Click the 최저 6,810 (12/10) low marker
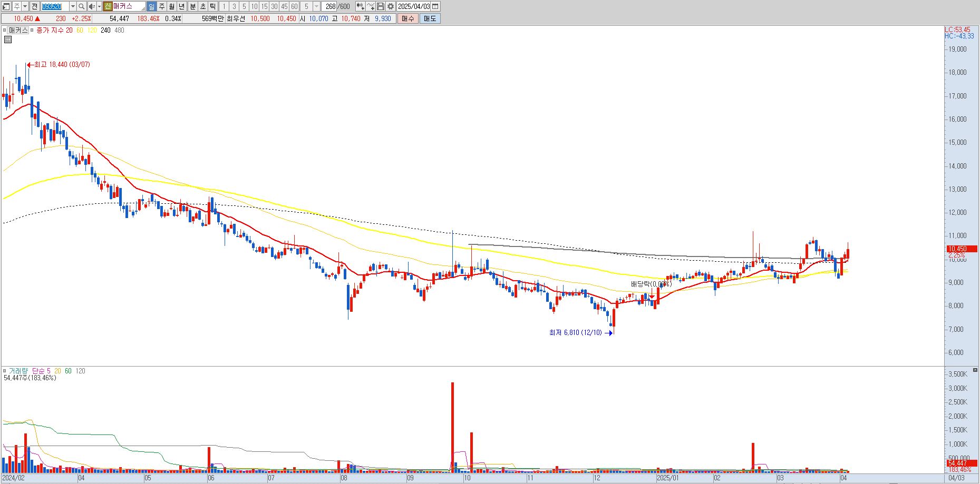The height and width of the screenshot is (484, 980). [580, 332]
